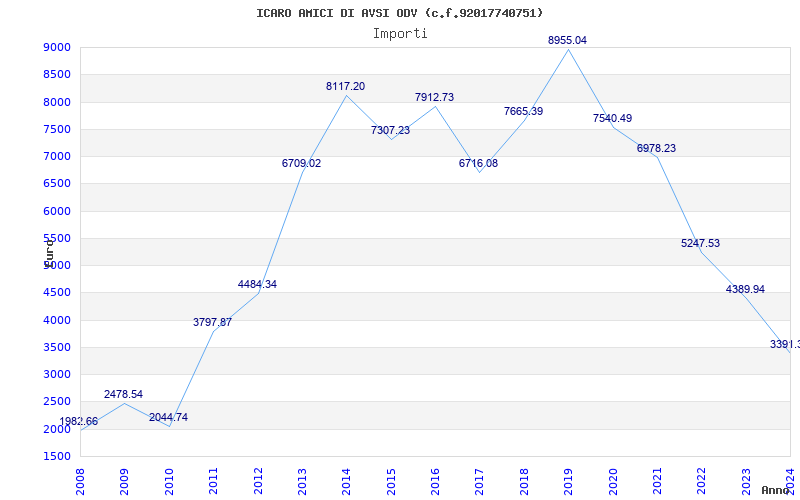Click the y-axis value 4000
The height and width of the screenshot is (500, 800).
coord(57,320)
